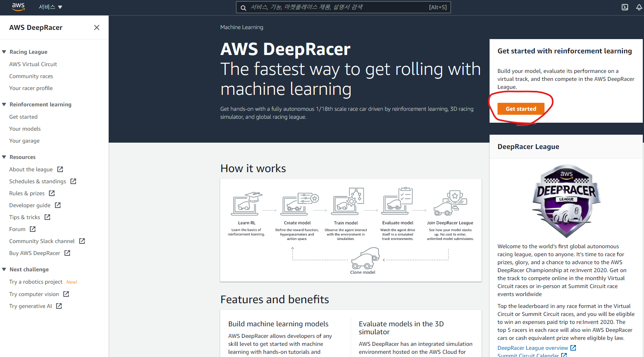Click external link icon beside Rules & prizes
Viewport: 644px width, 357px height.
click(x=52, y=193)
